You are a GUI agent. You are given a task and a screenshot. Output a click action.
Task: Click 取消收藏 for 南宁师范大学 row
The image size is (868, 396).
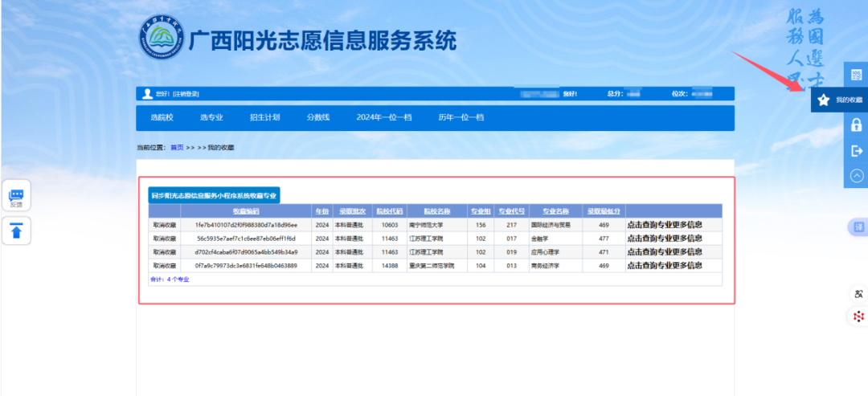165,226
